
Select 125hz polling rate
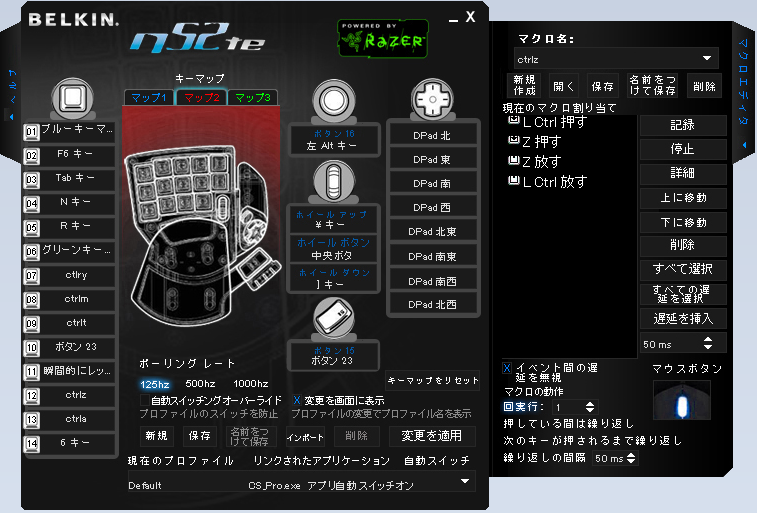coord(154,384)
